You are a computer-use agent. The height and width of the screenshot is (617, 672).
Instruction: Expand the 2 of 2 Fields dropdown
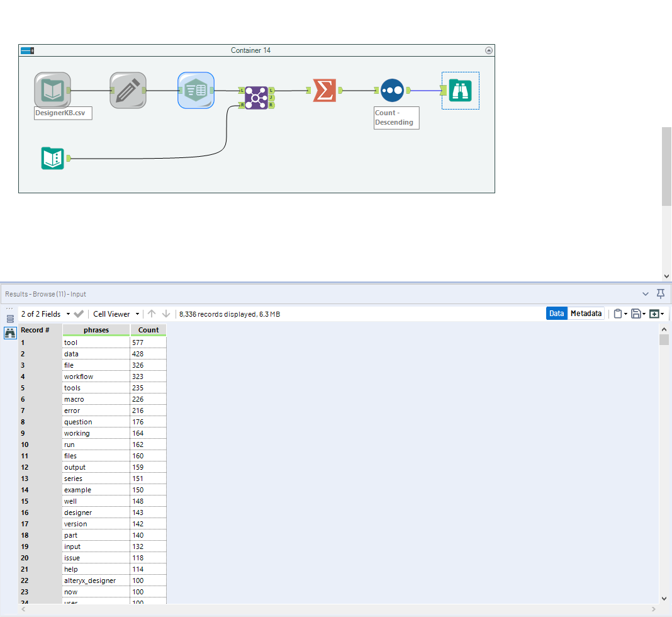(69, 314)
